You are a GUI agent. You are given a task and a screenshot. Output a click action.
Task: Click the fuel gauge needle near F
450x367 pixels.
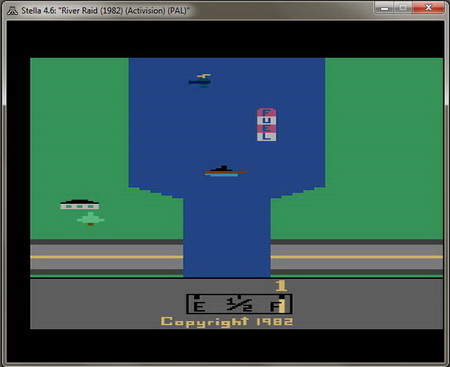pos(282,306)
